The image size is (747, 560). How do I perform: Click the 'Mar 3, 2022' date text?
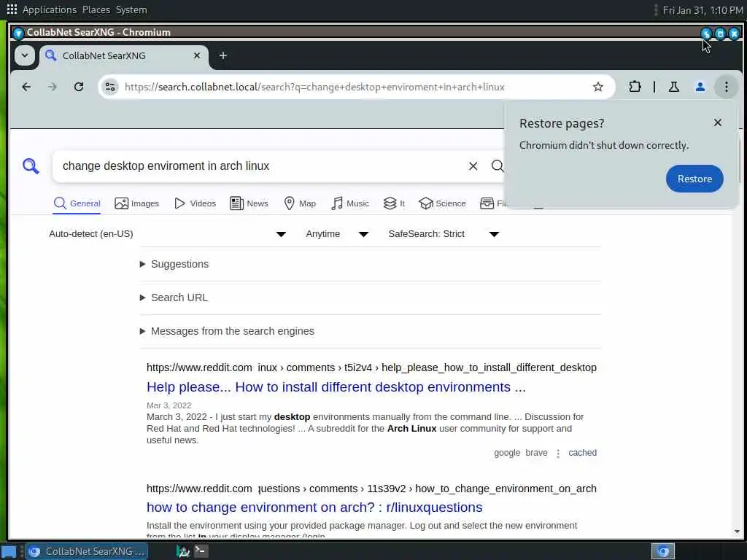tap(169, 405)
